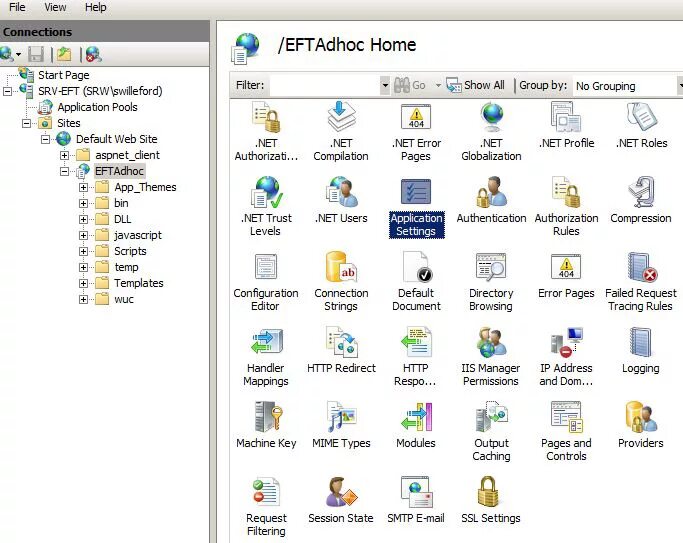This screenshot has width=683, height=543.
Task: Select the Application Settings icon
Action: pos(416,206)
